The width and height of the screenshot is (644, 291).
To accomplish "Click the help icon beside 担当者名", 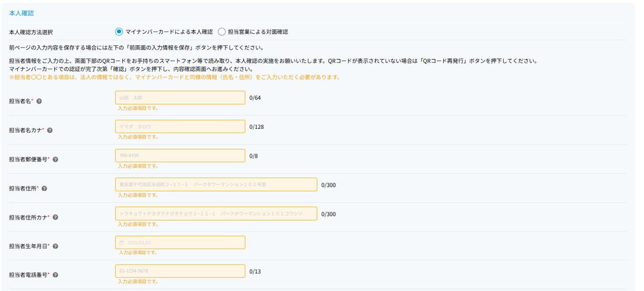I will click(x=39, y=101).
